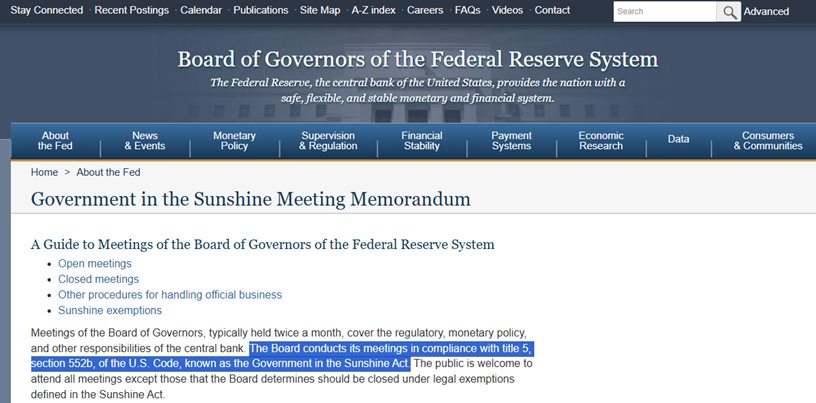816x403 pixels.
Task: Open the Videos link
Action: click(x=507, y=10)
